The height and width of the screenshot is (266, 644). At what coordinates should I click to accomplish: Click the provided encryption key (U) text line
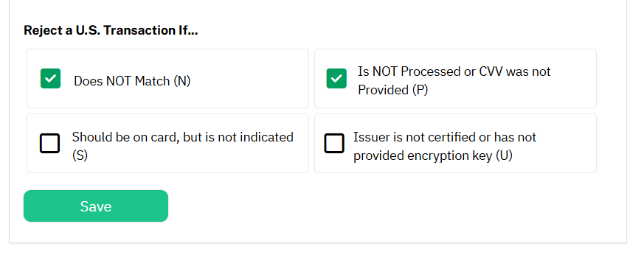(x=433, y=155)
